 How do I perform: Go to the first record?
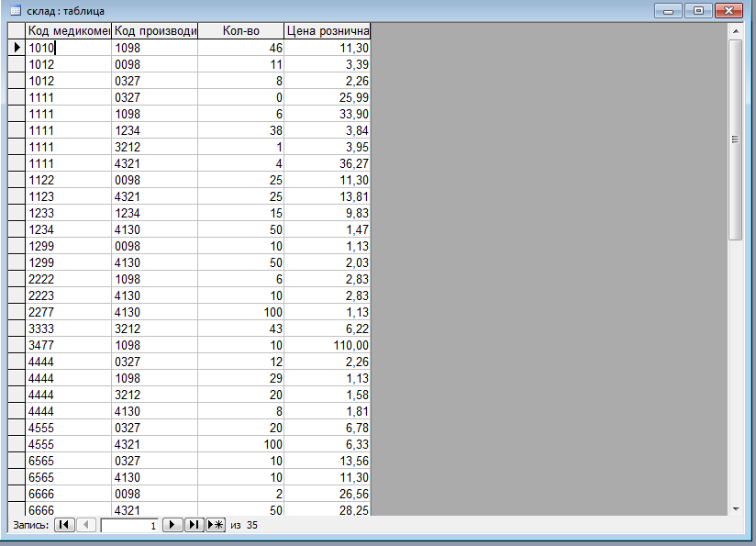click(64, 525)
